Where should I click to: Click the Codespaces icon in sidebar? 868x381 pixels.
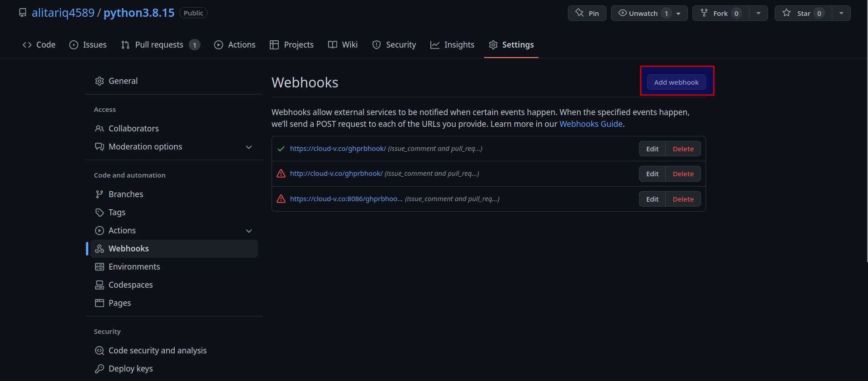coord(100,285)
